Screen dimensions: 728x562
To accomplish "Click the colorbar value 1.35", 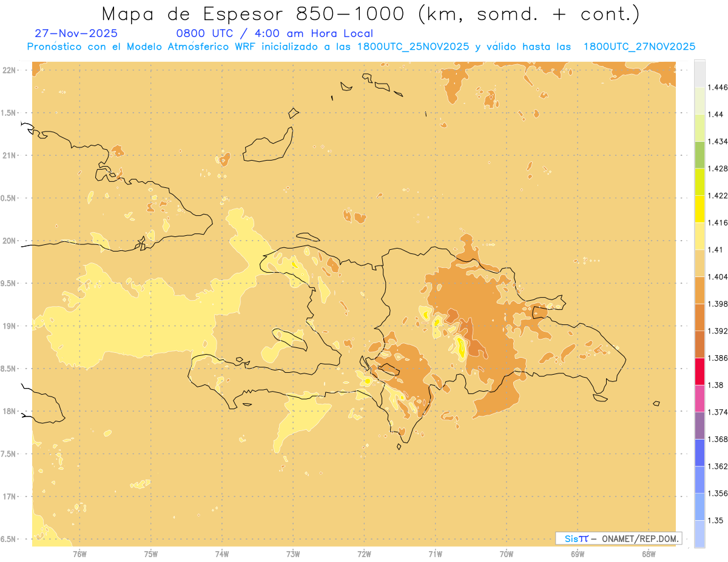I will [716, 521].
